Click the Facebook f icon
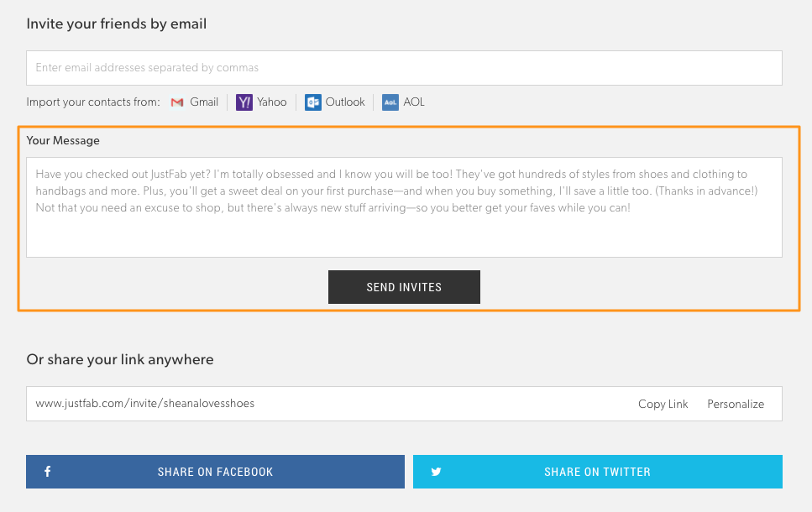This screenshot has width=812, height=512. tap(47, 472)
